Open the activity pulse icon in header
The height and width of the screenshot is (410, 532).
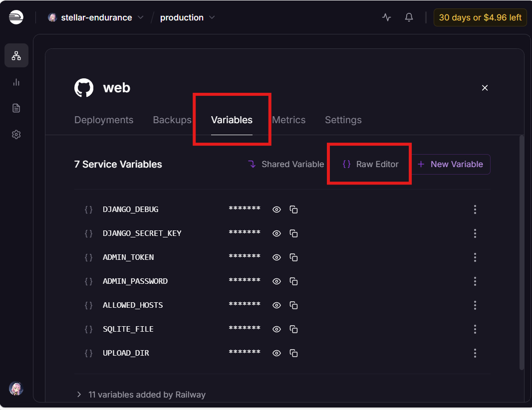386,17
